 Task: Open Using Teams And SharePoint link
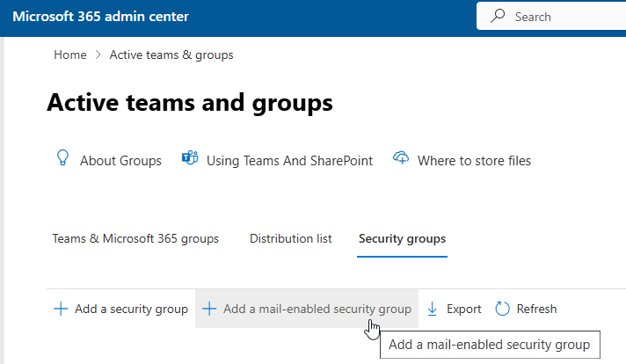click(289, 161)
